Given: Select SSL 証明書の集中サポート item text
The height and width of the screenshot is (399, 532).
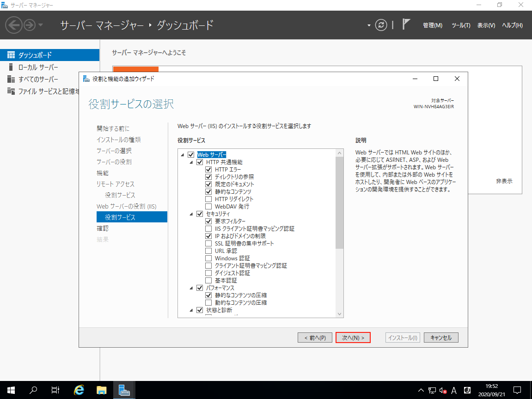Looking at the screenshot, I should pos(244,244).
